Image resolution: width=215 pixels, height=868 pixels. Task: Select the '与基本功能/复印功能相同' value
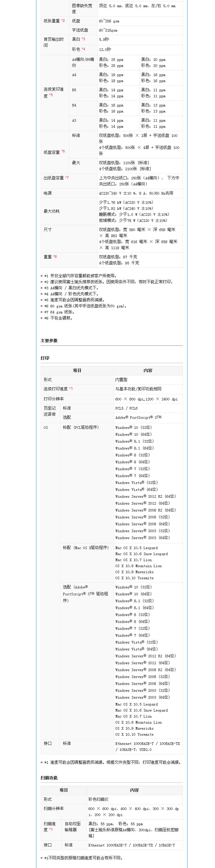[138, 389]
